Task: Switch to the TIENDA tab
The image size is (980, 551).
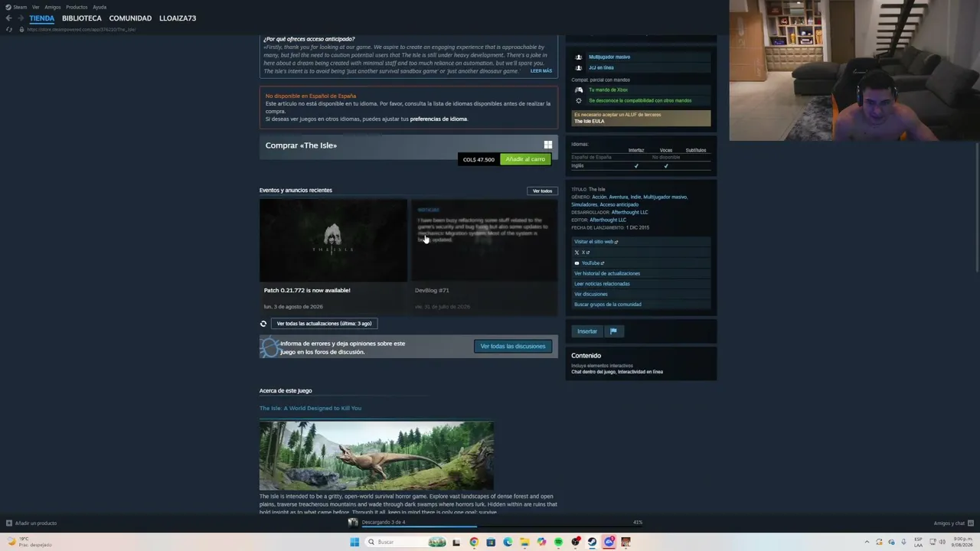Action: [x=42, y=18]
